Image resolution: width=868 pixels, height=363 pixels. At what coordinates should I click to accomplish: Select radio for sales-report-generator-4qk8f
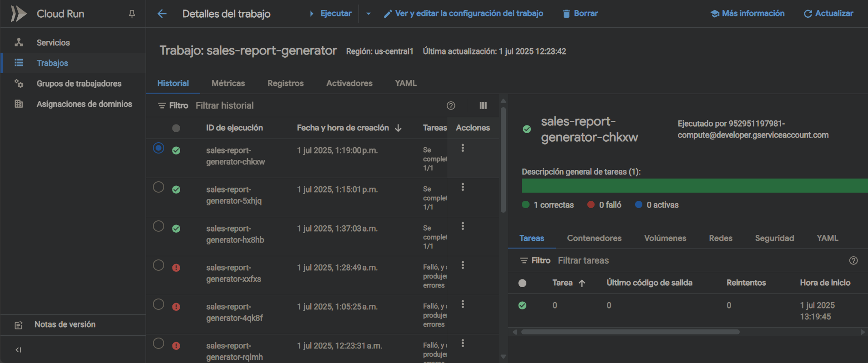click(158, 304)
